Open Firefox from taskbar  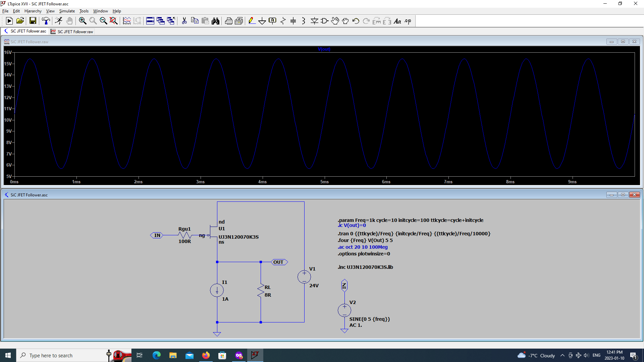pos(206,355)
